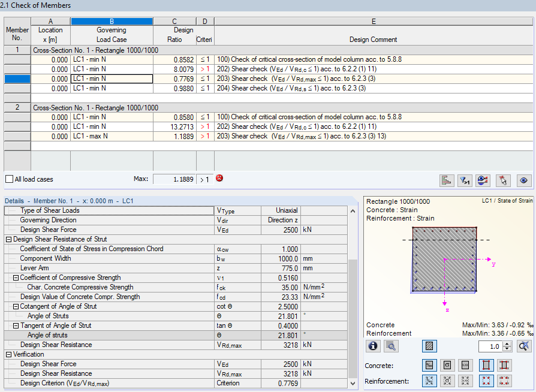Decrease the display factor 1.0 spinner

(x=507, y=349)
